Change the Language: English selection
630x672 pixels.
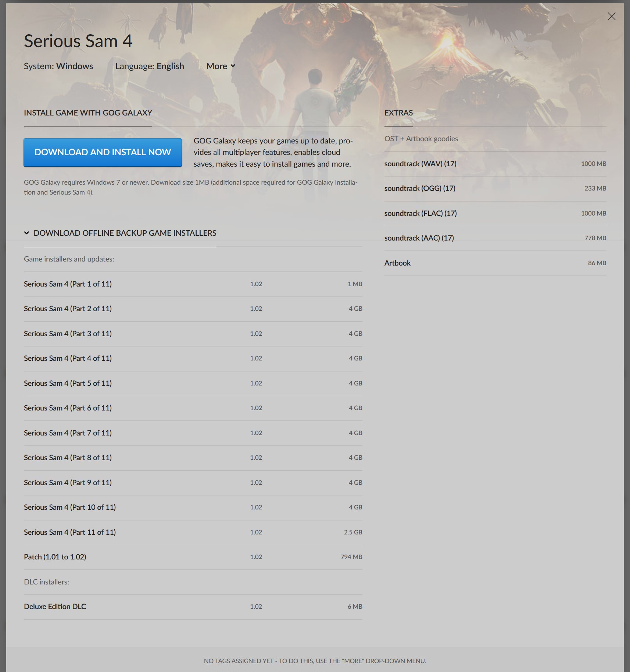point(150,66)
